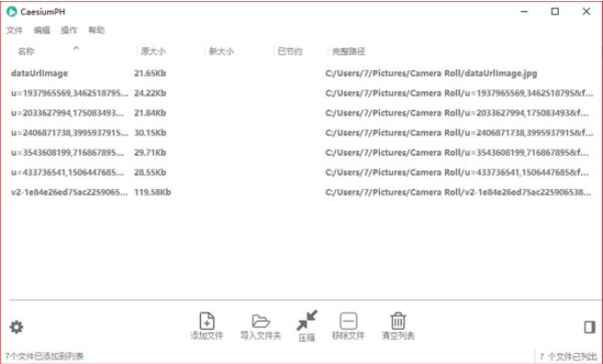
Task: Click the 24.22Kb size value
Action: coord(150,93)
